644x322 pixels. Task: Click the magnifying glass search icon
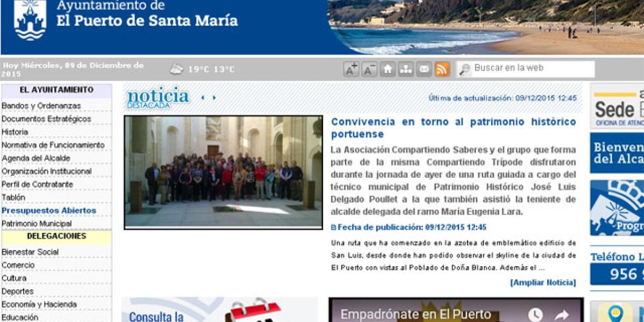[x=465, y=69]
